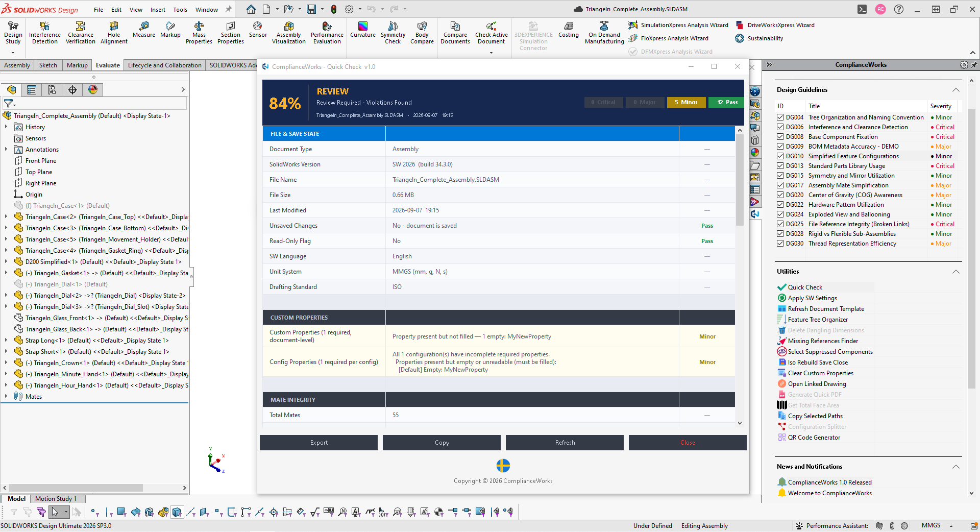980x532 pixels.
Task: Switch to Lifecycle and Collaboration tab
Action: [164, 65]
